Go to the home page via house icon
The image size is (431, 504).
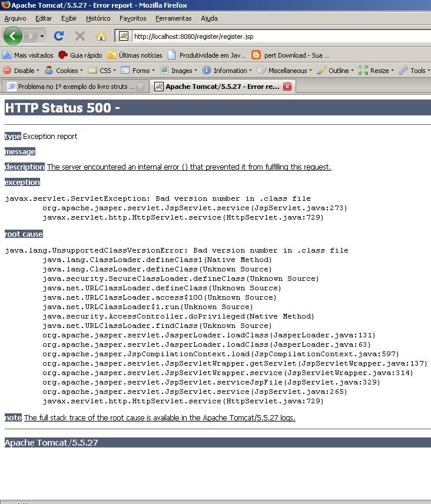tap(101, 36)
